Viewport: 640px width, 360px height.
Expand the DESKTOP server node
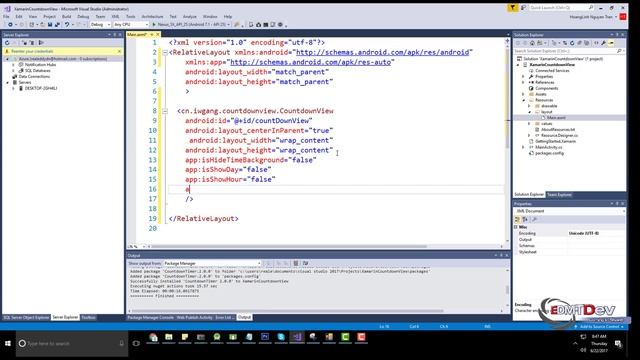tap(13, 88)
